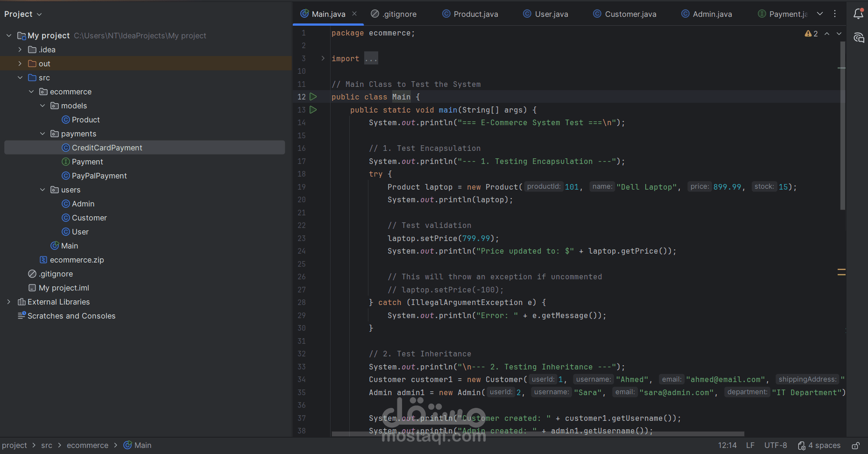Jump to previous problem with the up arrow icon
This screenshot has width=868, height=454.
(826, 33)
